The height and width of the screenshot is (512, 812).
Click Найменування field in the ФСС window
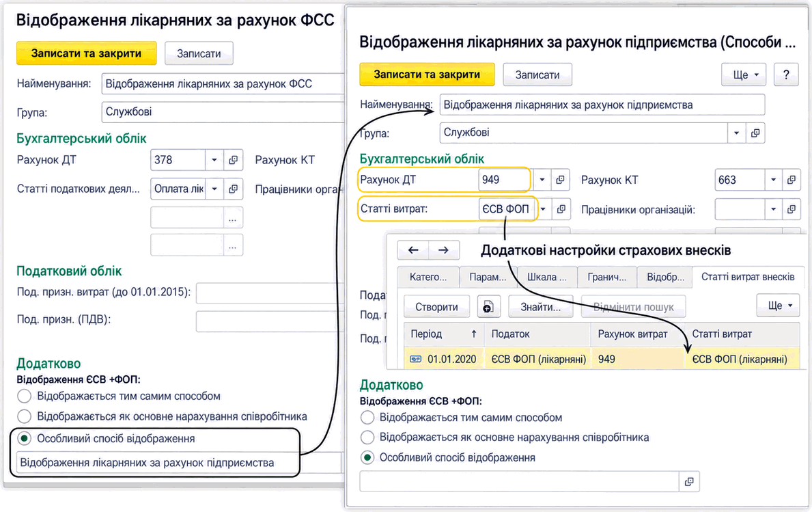point(223,84)
